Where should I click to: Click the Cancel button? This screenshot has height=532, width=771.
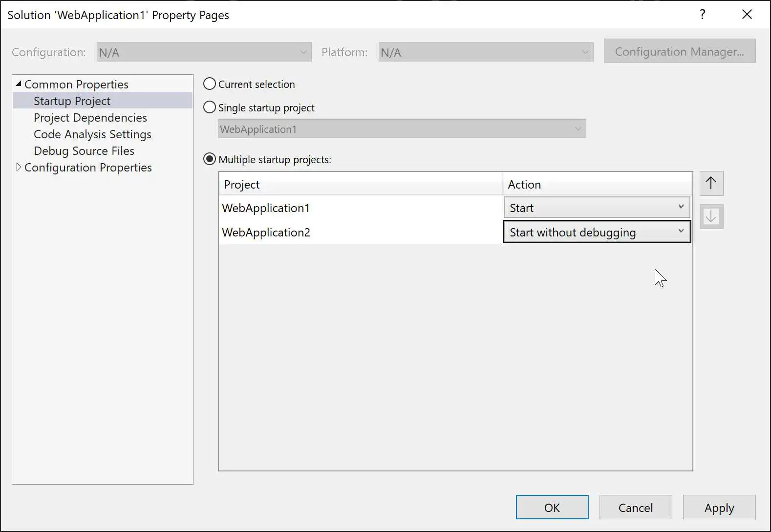636,508
